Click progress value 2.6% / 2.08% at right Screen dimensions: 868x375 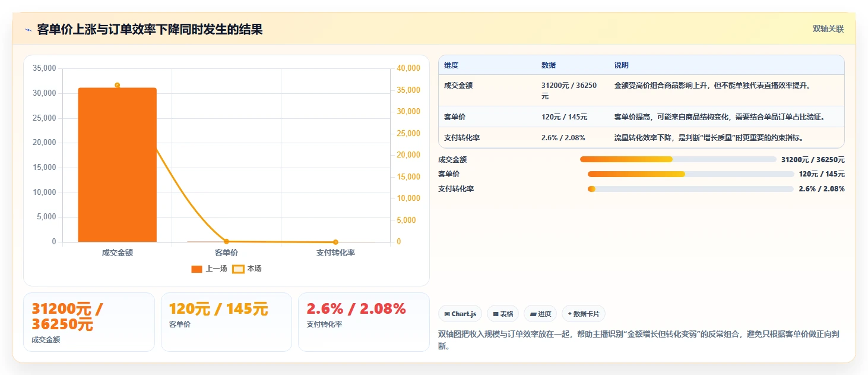point(822,189)
